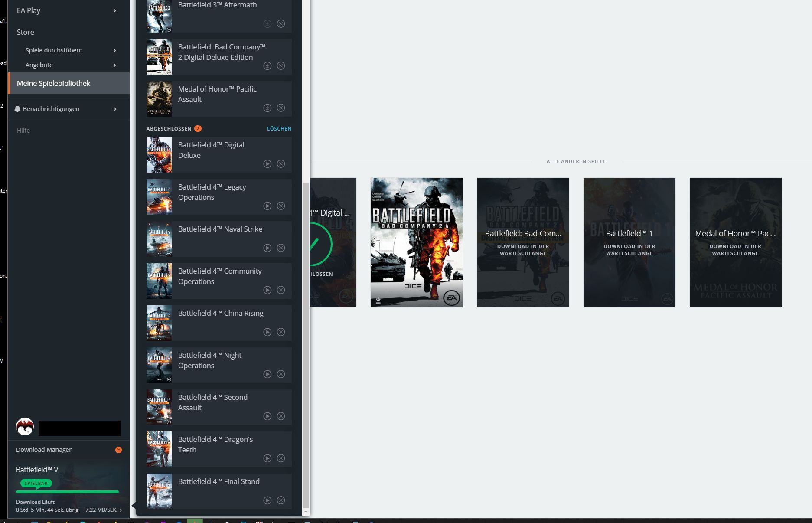
Task: Open Battlefield 4 Digital library tile
Action: tap(333, 242)
